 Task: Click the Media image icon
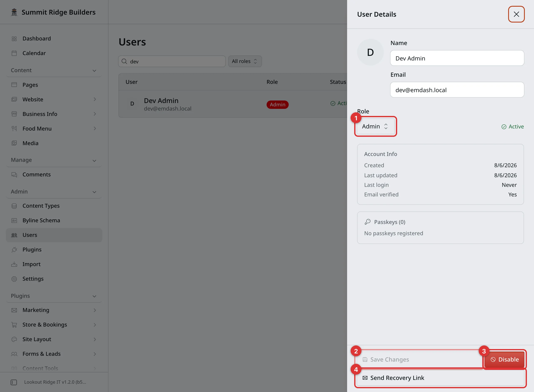click(14, 143)
